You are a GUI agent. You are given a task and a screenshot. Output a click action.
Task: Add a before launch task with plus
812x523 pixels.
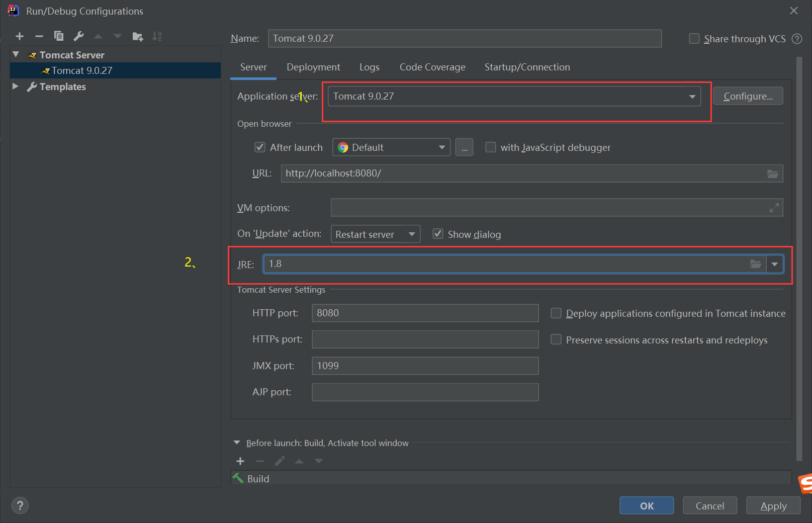pos(240,461)
